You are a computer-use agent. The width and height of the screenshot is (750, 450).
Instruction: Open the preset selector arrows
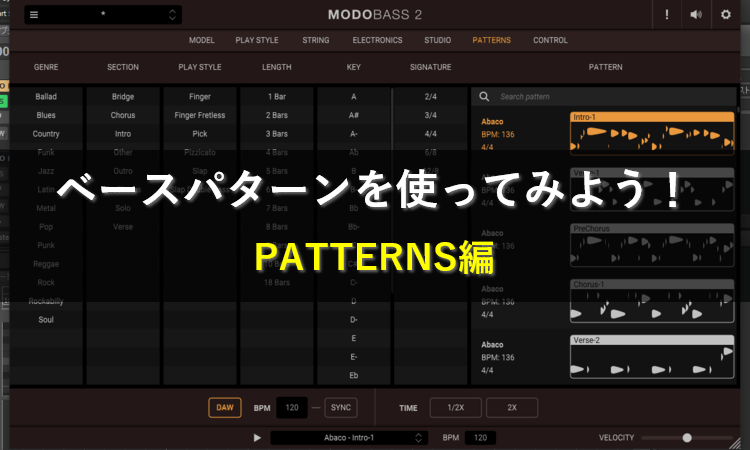tap(172, 15)
